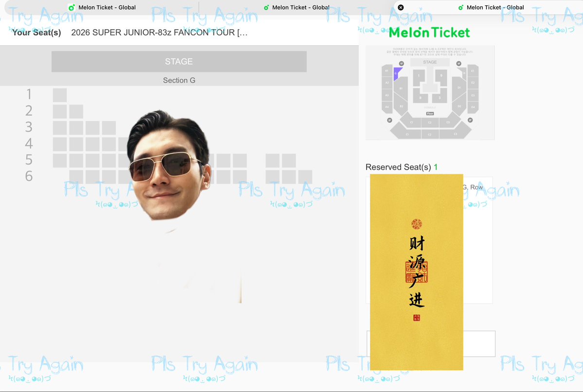
Task: Select outer-ring section C2 on venue map
Action: pos(430,135)
